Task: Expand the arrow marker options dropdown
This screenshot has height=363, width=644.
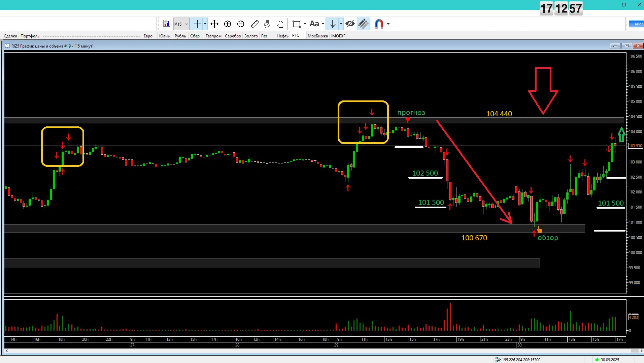Action: tap(341, 24)
